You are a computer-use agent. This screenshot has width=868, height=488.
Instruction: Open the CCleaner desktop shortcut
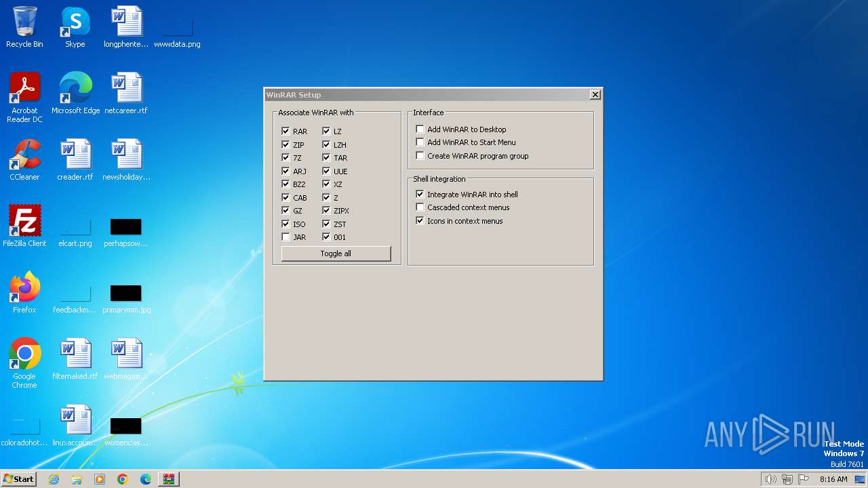pos(25,160)
